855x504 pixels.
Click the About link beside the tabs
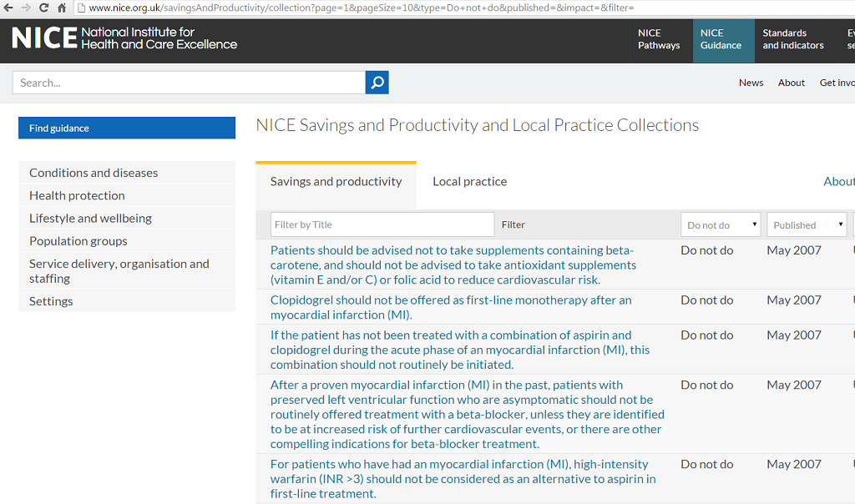[x=839, y=181]
